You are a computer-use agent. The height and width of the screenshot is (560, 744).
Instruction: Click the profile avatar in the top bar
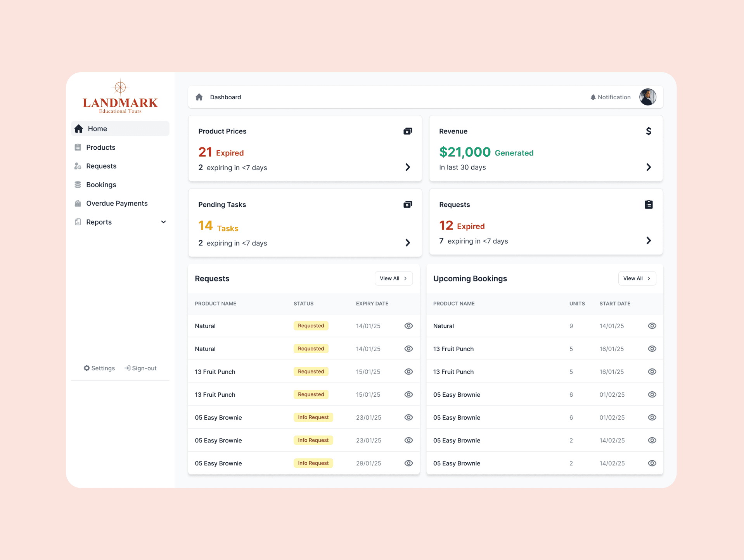pos(647,97)
